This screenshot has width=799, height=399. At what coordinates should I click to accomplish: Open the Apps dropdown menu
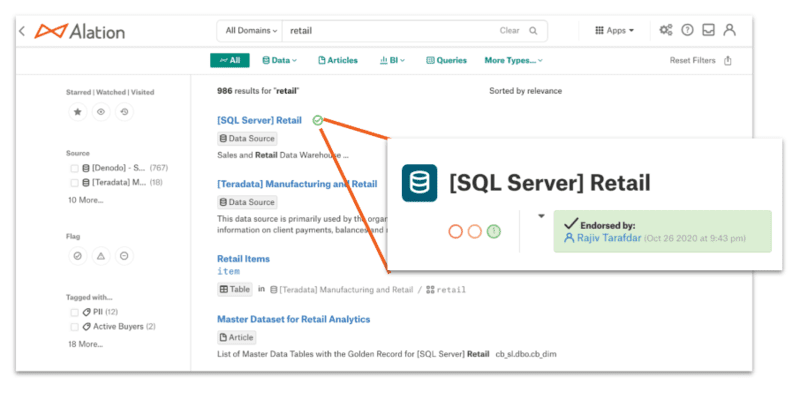(615, 31)
